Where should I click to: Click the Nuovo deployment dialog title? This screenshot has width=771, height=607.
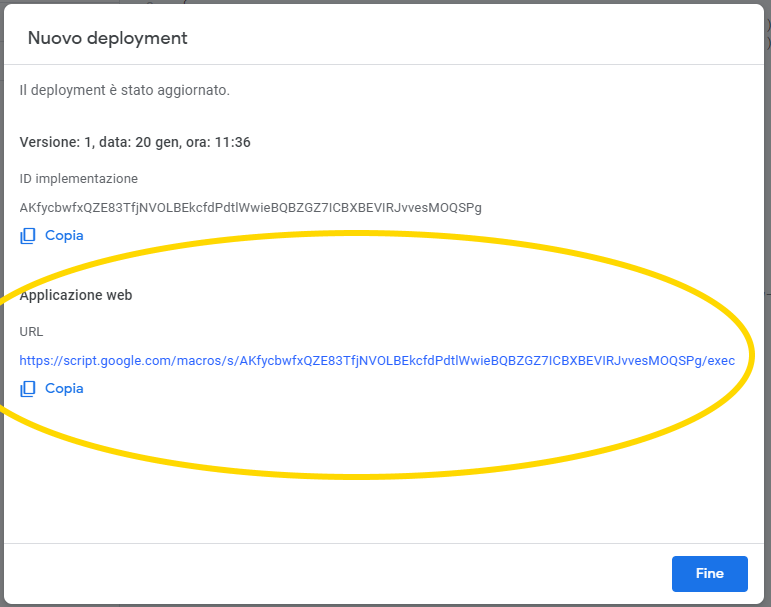pyautogui.click(x=107, y=39)
